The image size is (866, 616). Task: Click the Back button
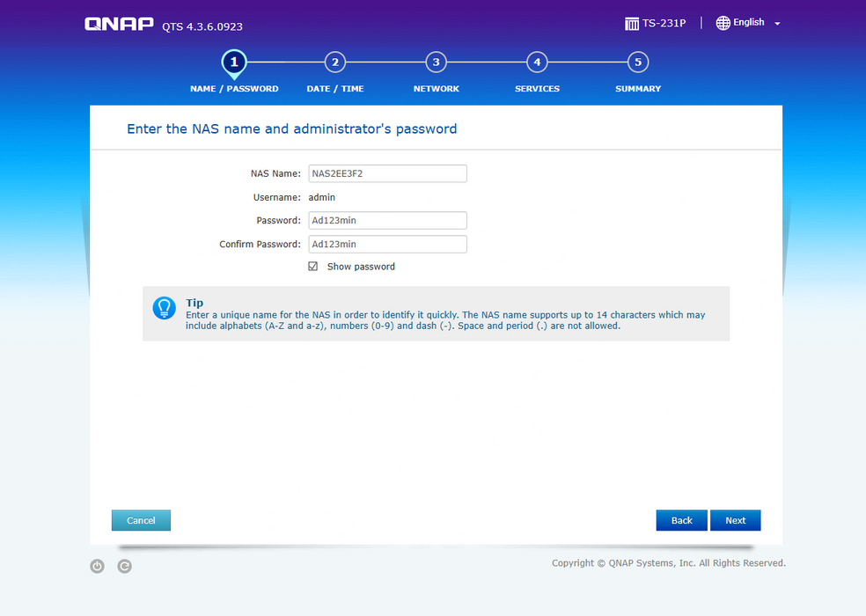click(681, 520)
